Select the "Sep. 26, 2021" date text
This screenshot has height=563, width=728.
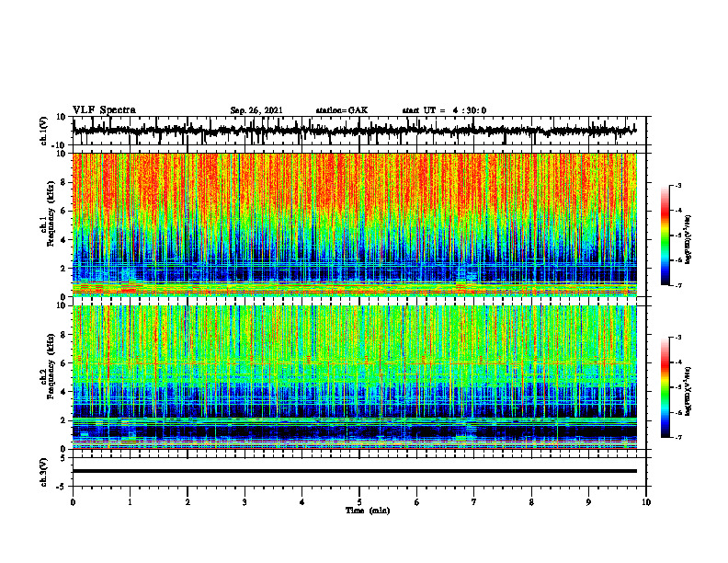(x=256, y=110)
